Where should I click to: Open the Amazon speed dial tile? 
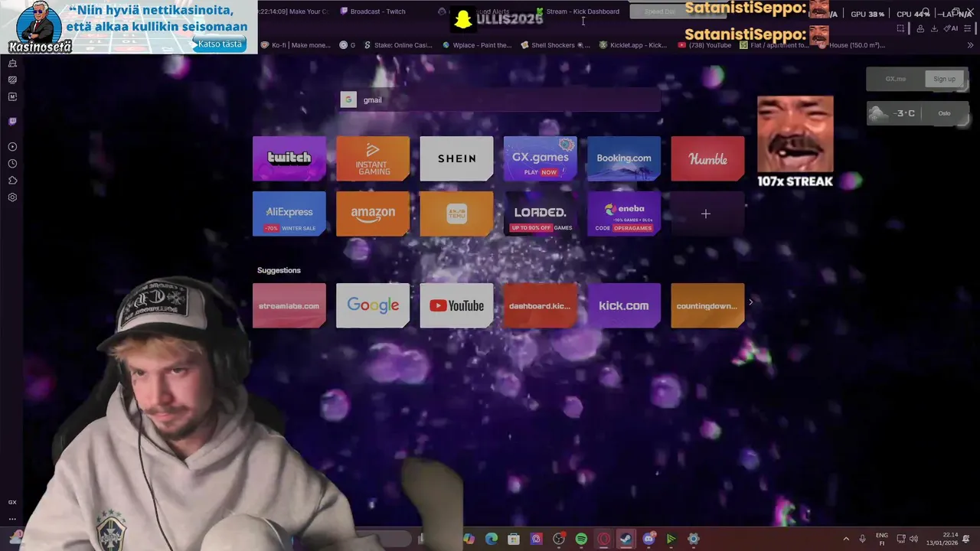coord(373,214)
